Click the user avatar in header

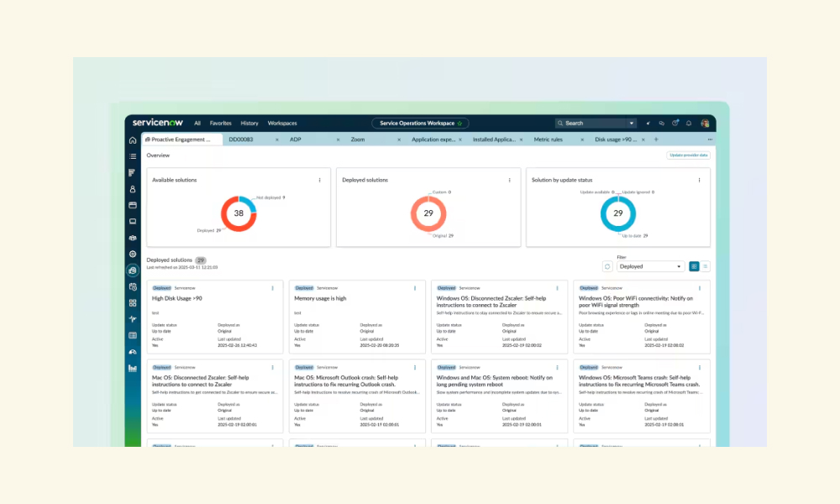(x=705, y=123)
